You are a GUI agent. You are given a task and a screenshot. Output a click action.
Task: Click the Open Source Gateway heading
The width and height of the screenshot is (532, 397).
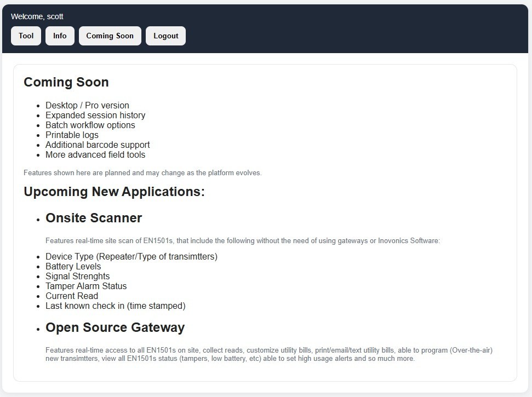(115, 327)
